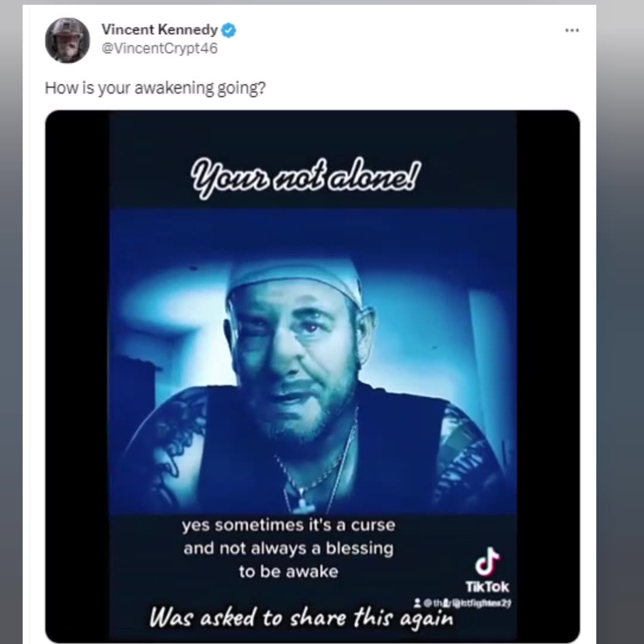Click the right black bar of the video
Screen dimensions: 644x644
click(547, 376)
